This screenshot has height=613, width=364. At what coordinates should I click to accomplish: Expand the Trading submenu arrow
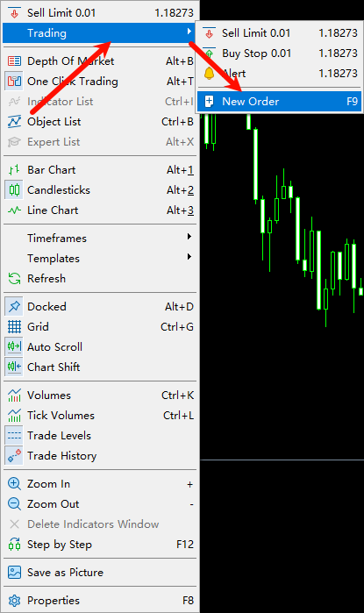click(x=189, y=32)
